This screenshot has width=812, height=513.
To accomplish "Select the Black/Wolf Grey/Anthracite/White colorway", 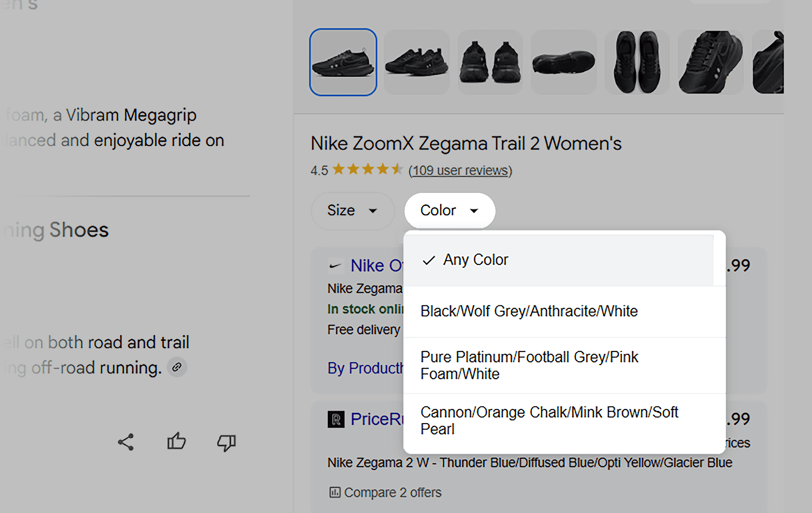I will coord(529,311).
